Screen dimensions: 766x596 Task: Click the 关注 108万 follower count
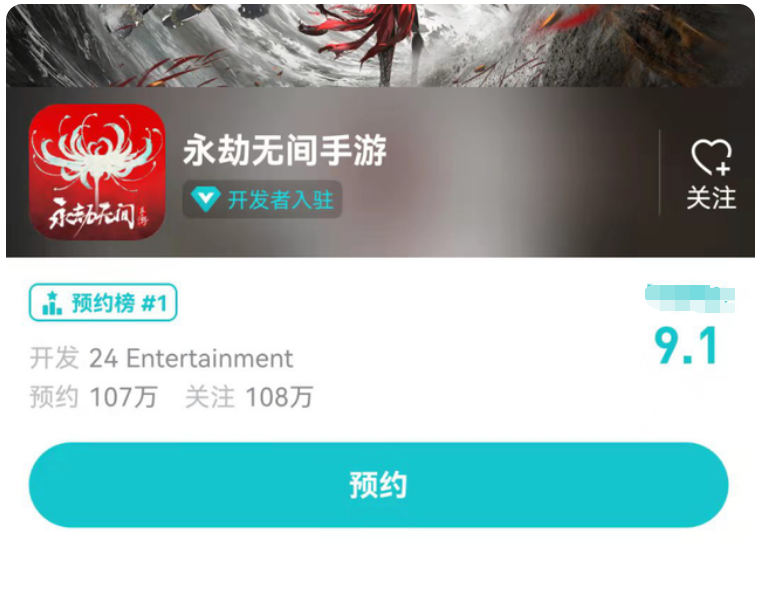(x=249, y=396)
